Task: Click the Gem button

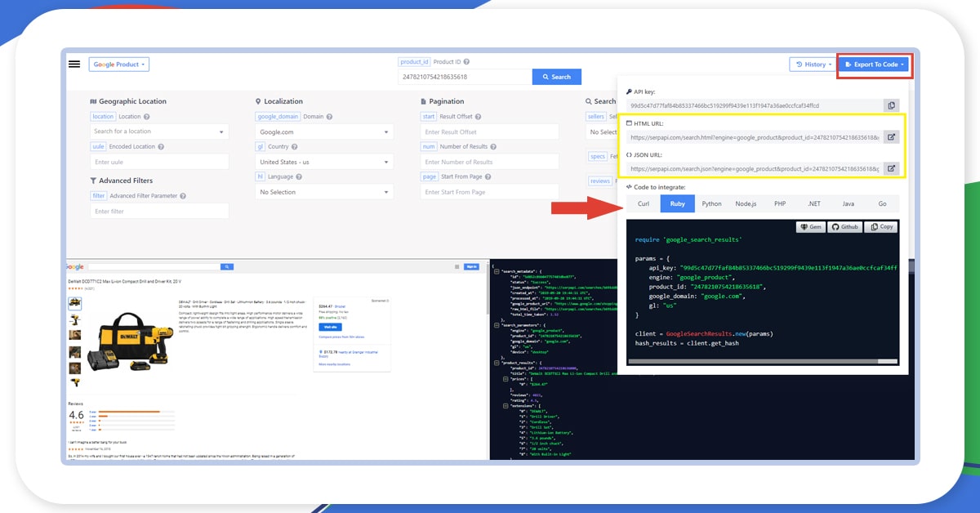Action: pos(811,227)
